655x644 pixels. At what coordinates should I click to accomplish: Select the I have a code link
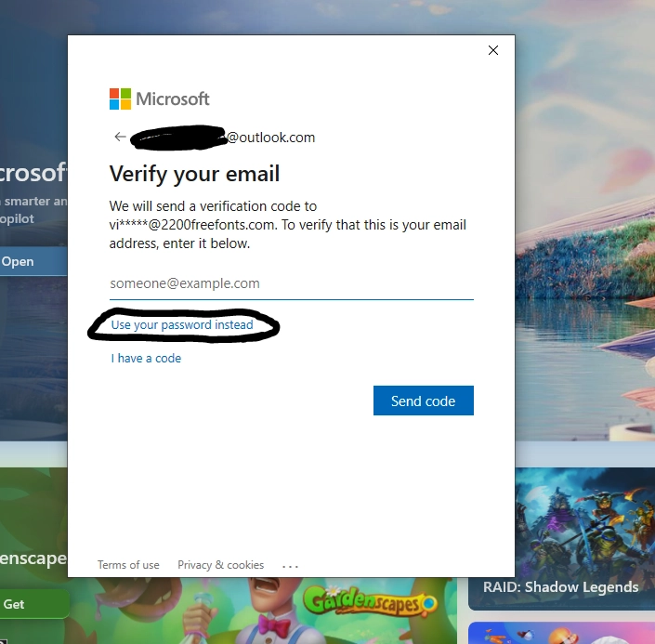tap(146, 358)
